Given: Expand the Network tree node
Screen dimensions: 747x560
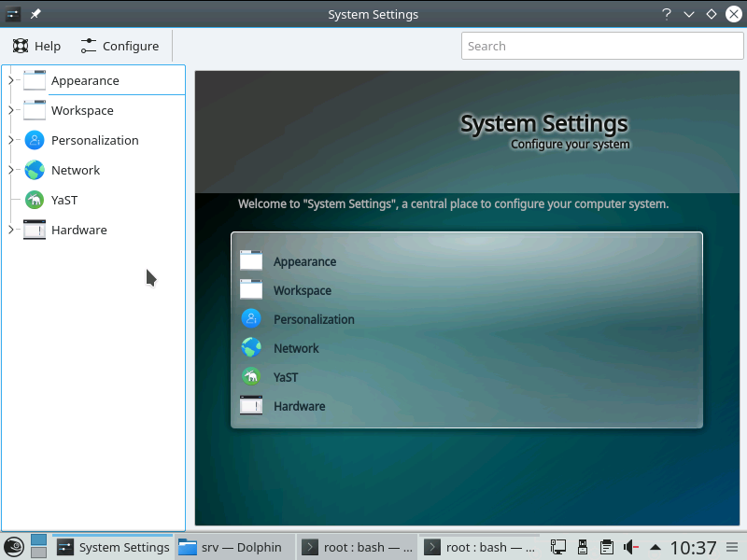Looking at the screenshot, I should (11, 170).
